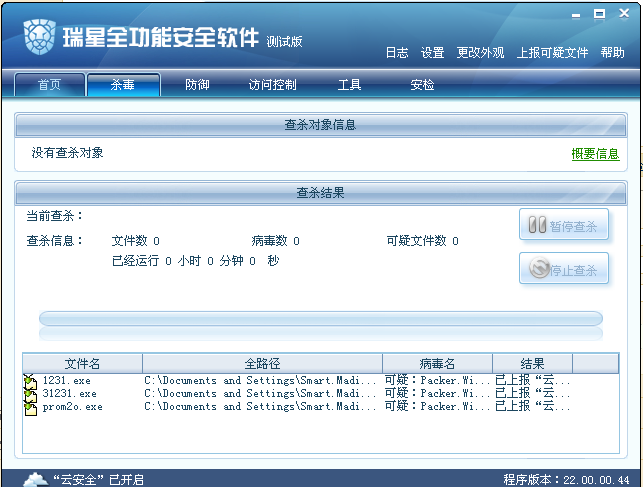
Task: Open the 工具 tab
Action: 349,85
